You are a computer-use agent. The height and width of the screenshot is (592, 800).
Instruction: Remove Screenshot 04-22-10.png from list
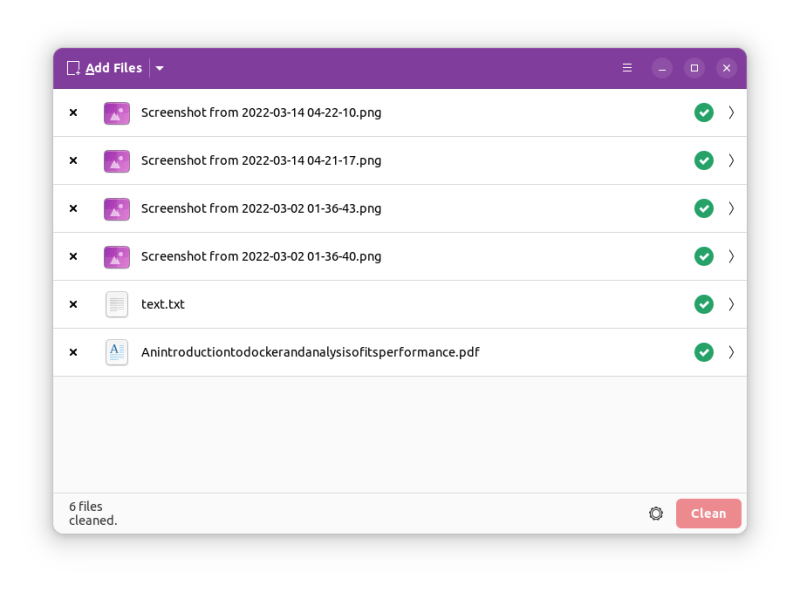[73, 113]
